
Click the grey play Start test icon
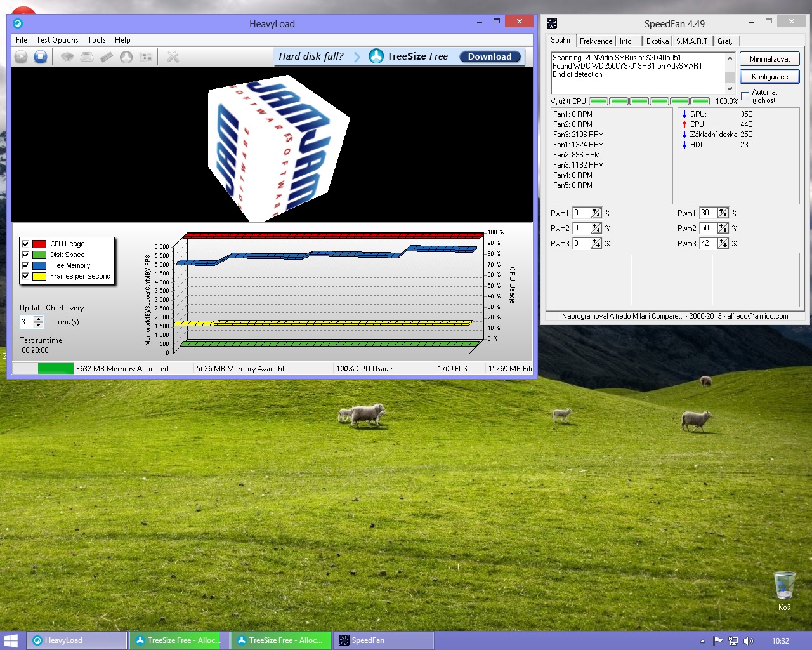tap(21, 57)
